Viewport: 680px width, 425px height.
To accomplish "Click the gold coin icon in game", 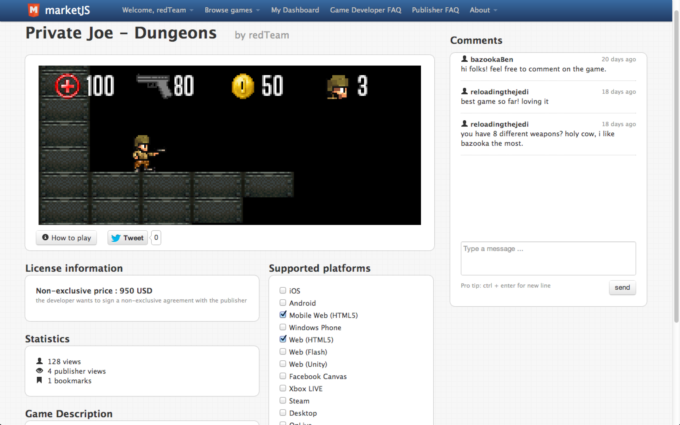I will click(x=243, y=86).
